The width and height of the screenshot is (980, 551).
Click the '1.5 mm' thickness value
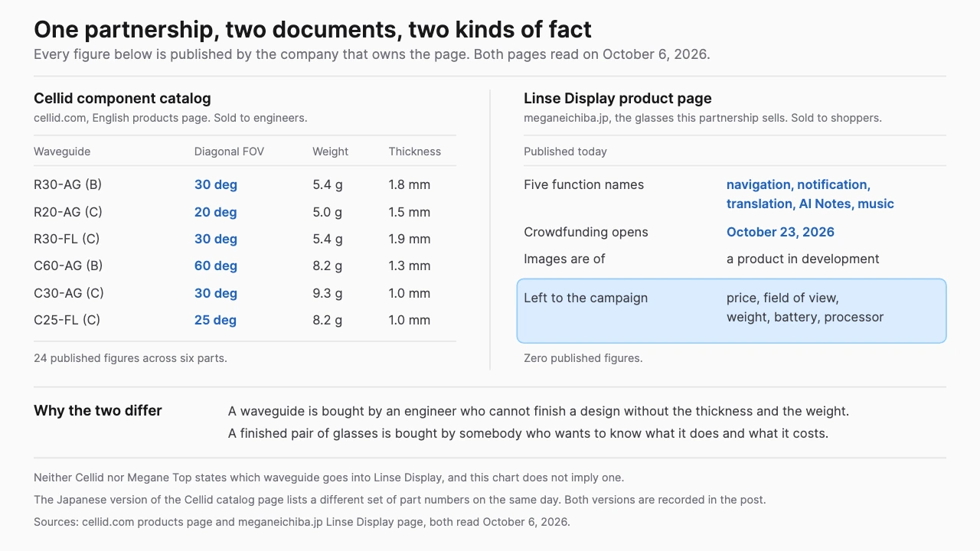coord(410,212)
